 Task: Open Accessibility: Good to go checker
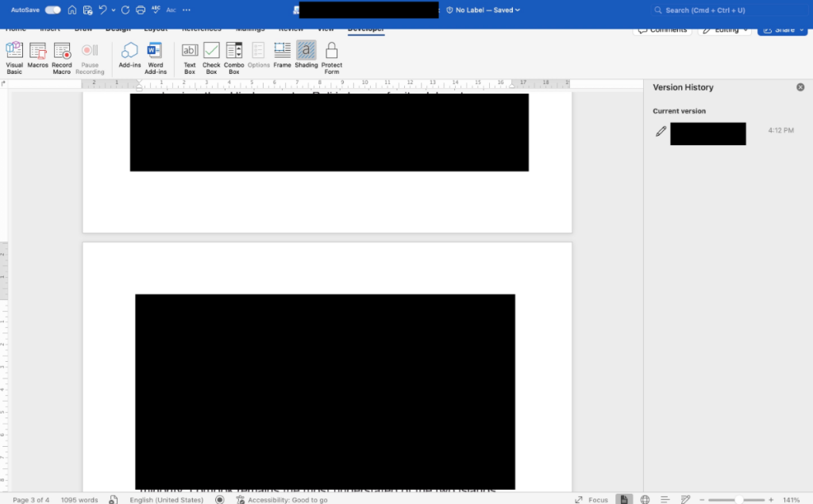click(x=282, y=500)
